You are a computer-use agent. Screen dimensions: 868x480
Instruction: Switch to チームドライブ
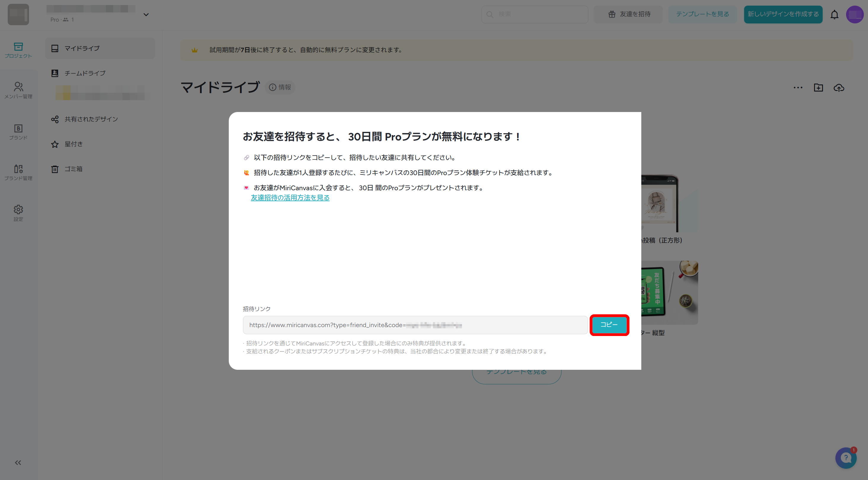coord(85,73)
